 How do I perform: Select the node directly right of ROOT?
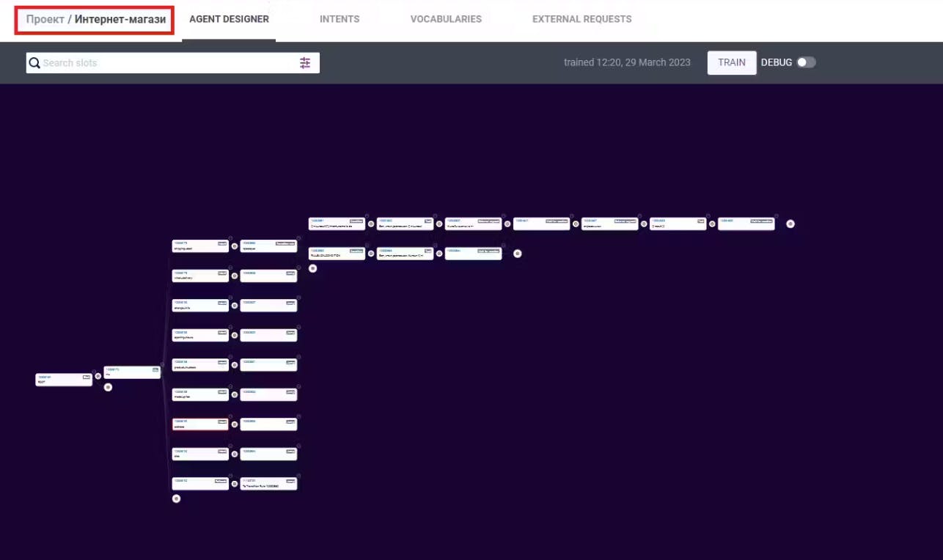click(x=132, y=372)
